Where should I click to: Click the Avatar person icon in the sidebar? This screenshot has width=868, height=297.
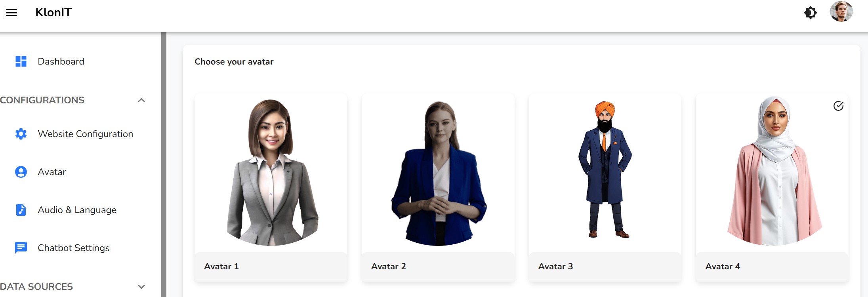(21, 172)
